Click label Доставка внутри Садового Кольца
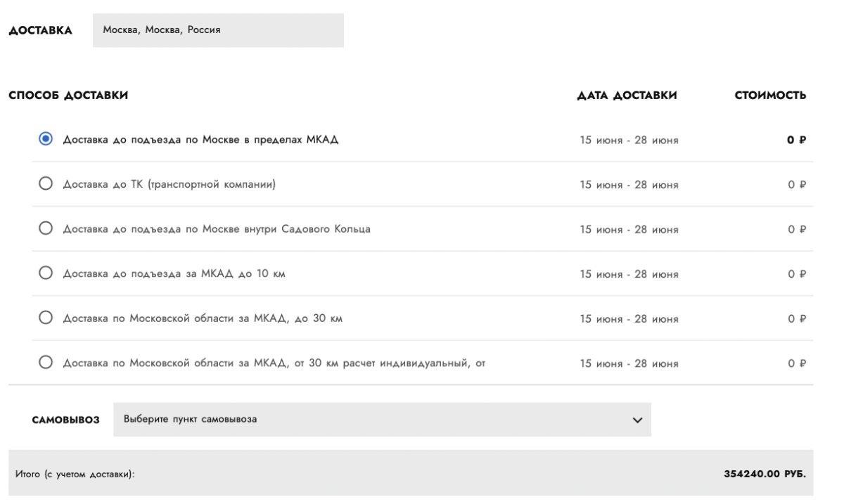 [217, 229]
